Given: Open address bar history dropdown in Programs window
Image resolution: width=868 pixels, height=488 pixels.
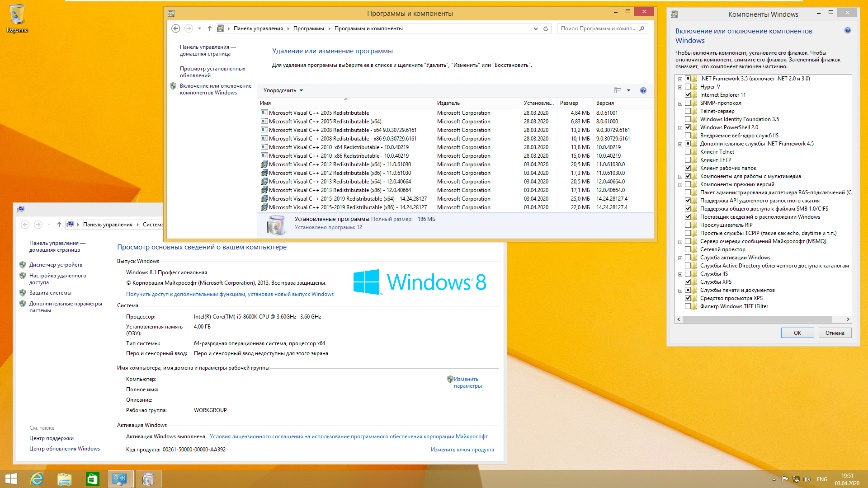Looking at the screenshot, I should (536, 28).
